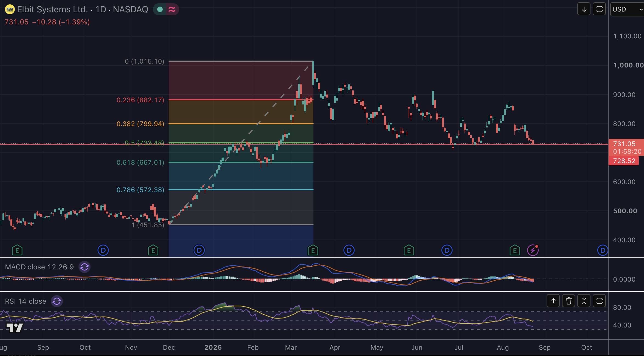Collapse the RSI pane
644x356 pixels.
pyautogui.click(x=584, y=301)
